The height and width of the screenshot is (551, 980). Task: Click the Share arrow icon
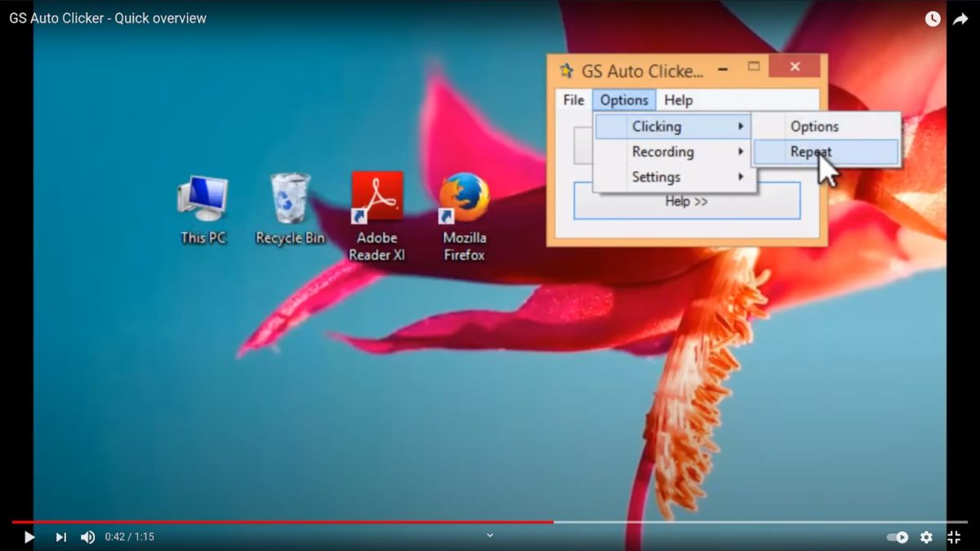(x=961, y=18)
